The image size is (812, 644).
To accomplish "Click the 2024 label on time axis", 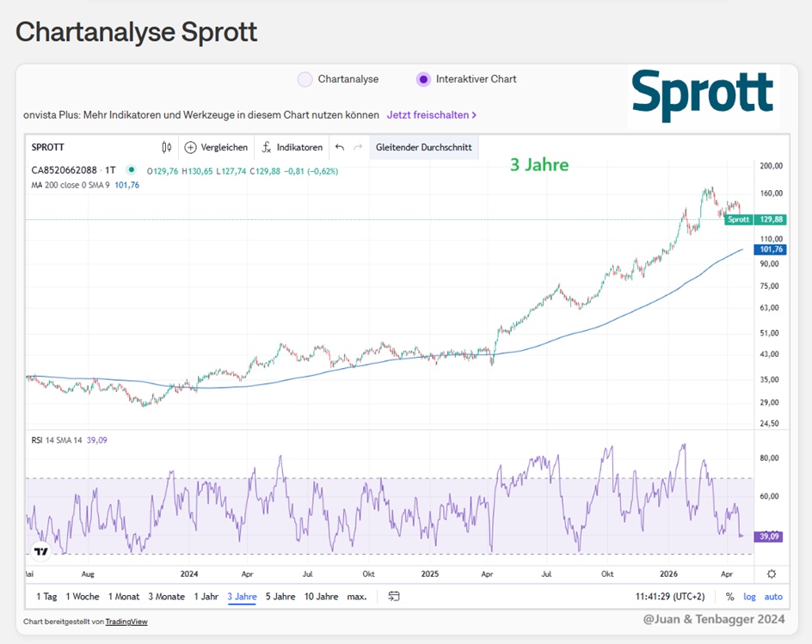I will [x=189, y=574].
